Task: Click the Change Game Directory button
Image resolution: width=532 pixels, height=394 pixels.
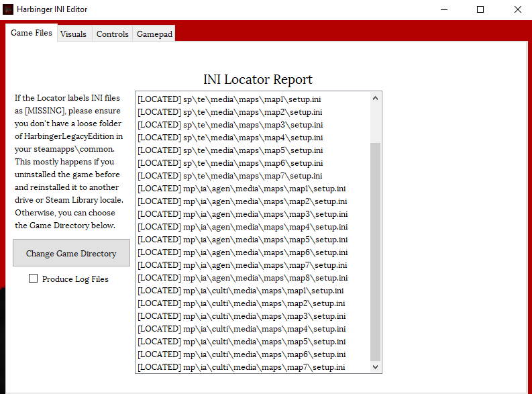Action: pos(71,253)
